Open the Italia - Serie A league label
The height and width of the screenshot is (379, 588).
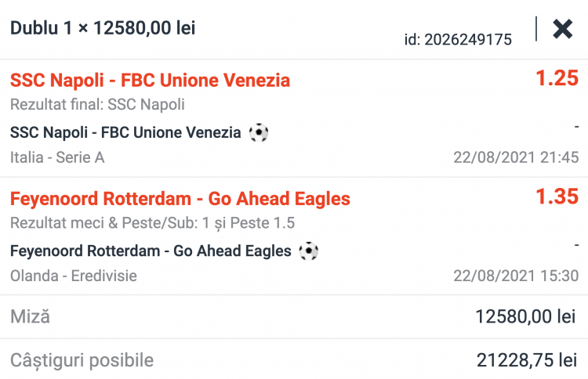pyautogui.click(x=57, y=157)
